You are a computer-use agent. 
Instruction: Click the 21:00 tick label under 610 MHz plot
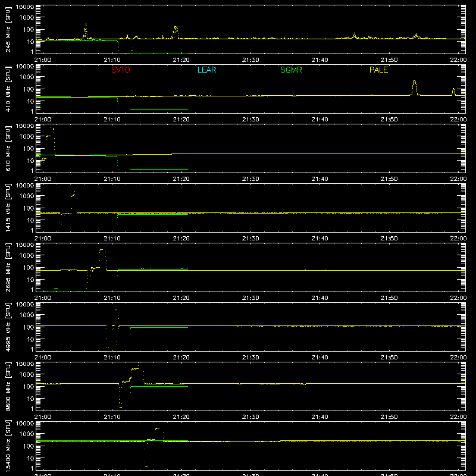pos(43,179)
